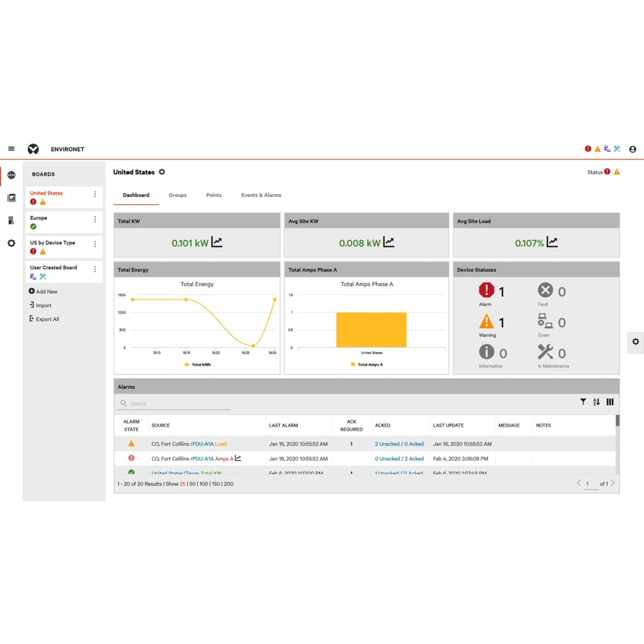644x644 pixels.
Task: Switch to the Groups tab
Action: tap(177, 195)
